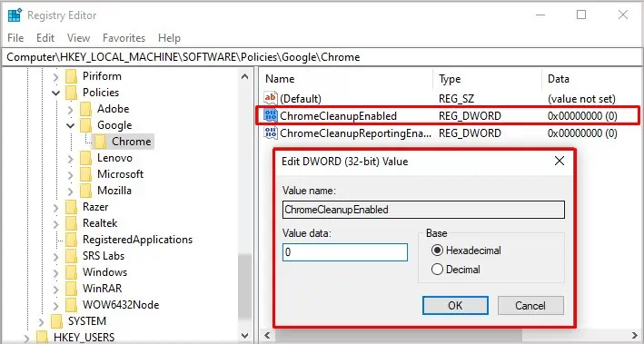Click the Adobe folder icon
This screenshot has width=644, height=344.
pyautogui.click(x=86, y=109)
